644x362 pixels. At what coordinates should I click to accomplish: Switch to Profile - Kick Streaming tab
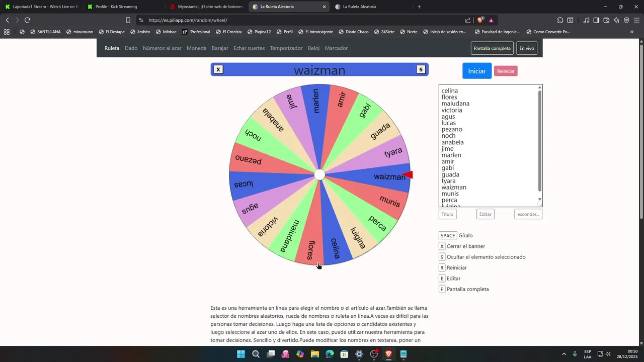point(123,7)
